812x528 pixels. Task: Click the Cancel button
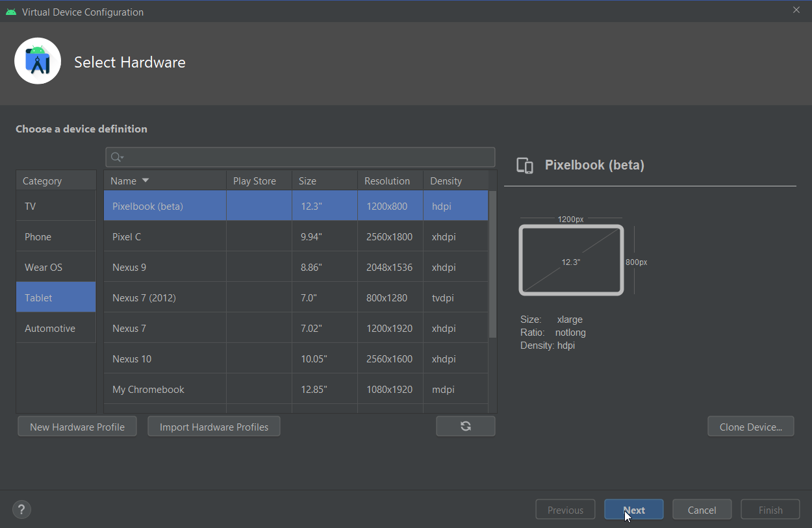702,510
